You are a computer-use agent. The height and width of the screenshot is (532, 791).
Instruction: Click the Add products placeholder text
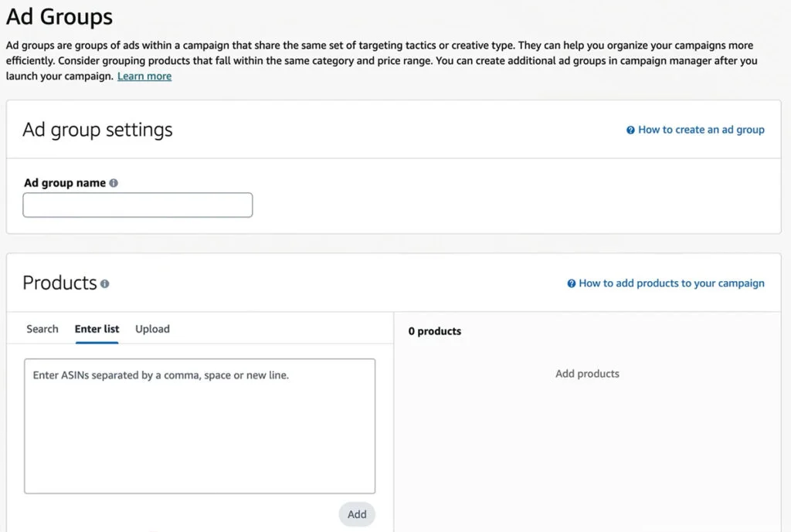588,373
